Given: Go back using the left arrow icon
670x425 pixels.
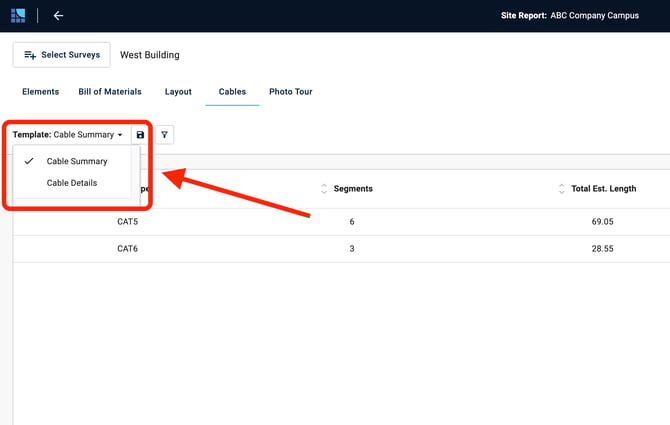Looking at the screenshot, I should (x=58, y=16).
